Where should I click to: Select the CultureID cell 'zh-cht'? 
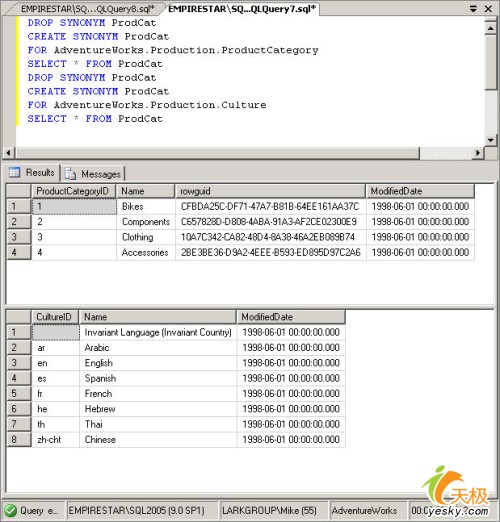[x=55, y=440]
